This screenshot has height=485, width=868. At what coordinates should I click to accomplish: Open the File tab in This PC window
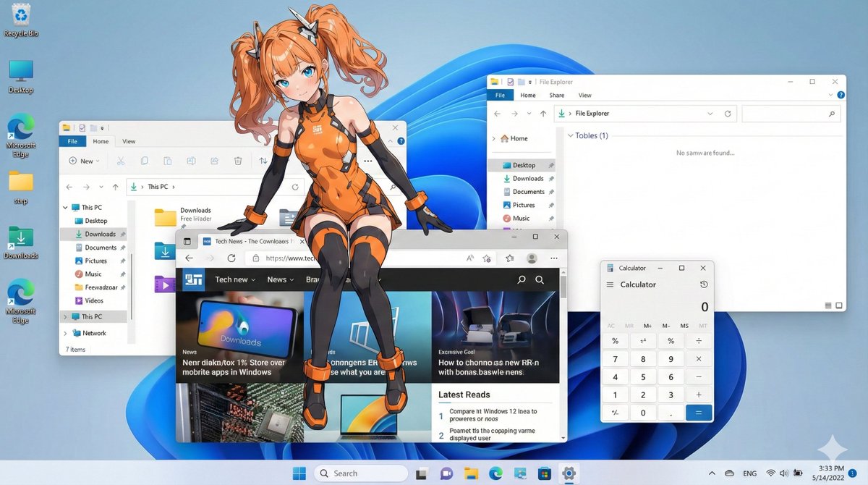pos(72,141)
